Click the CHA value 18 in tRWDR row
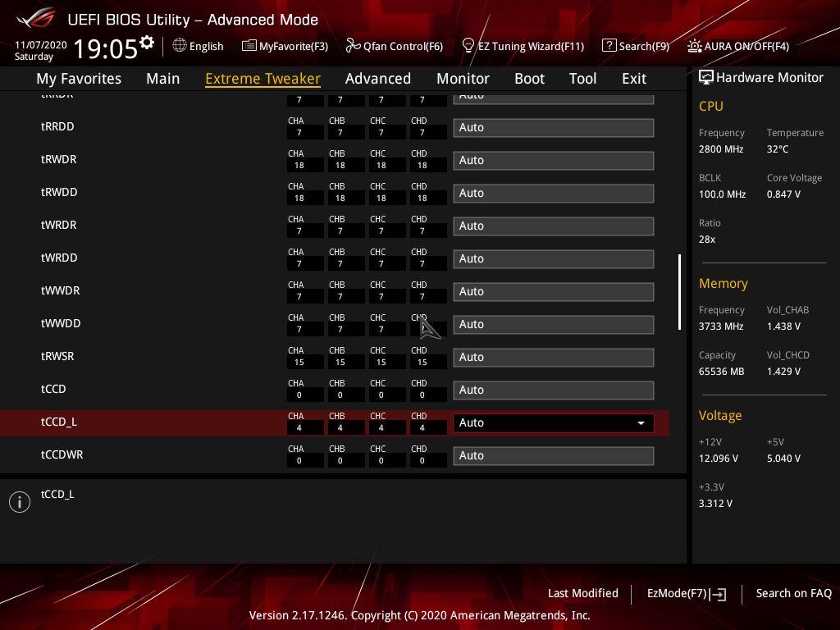 [x=299, y=166]
